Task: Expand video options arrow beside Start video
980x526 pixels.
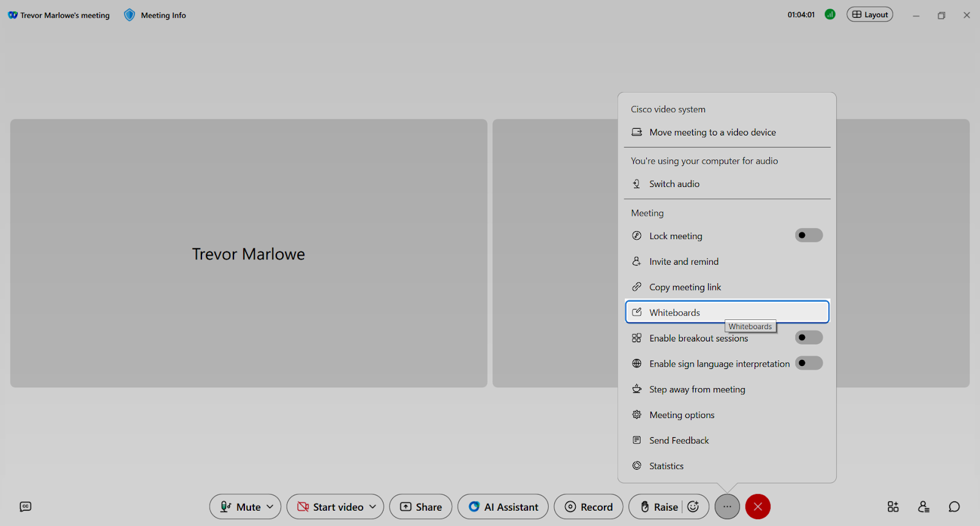Action: click(x=372, y=507)
